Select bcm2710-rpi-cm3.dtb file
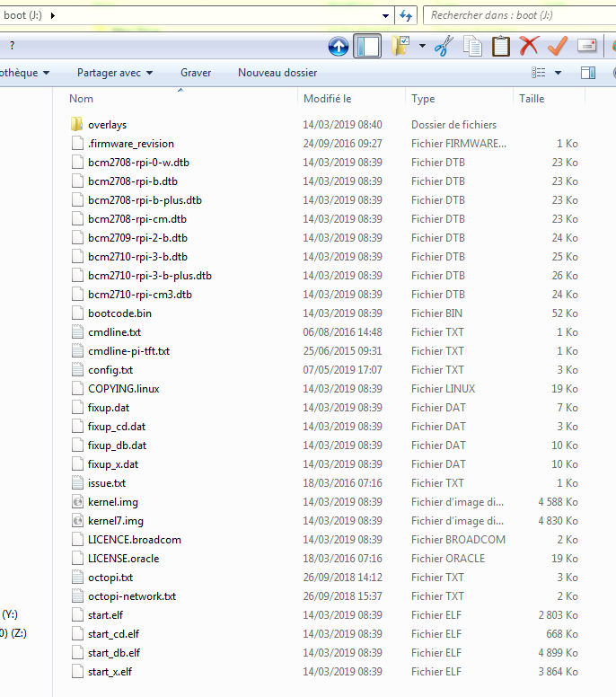Viewport: 616px width, 697px height. coord(139,295)
